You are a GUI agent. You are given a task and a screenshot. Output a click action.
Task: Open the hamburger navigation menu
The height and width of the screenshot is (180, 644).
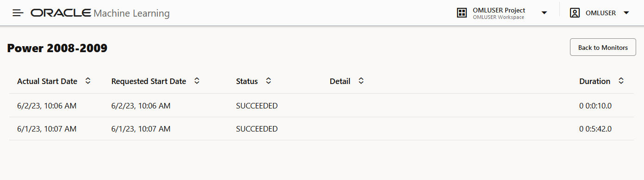18,13
